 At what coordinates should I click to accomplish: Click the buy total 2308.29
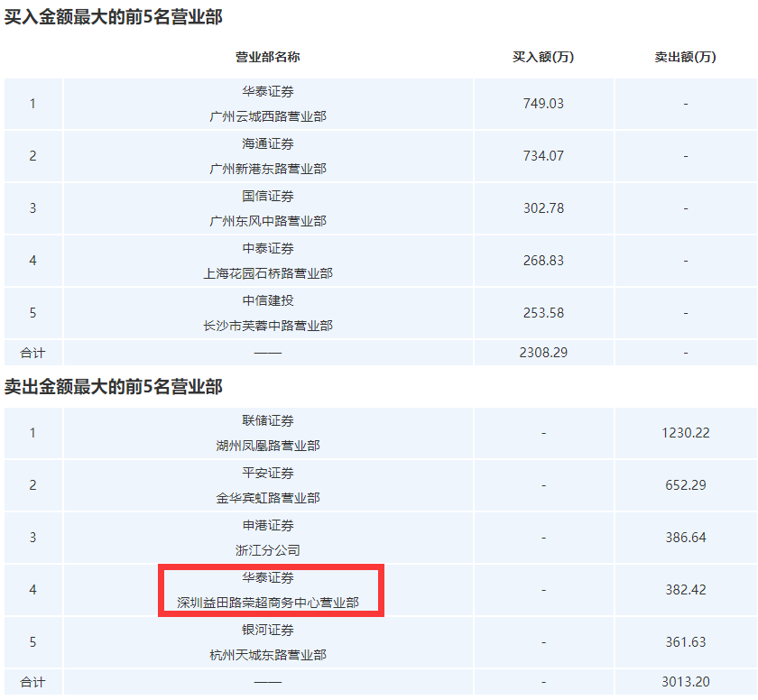click(x=543, y=352)
